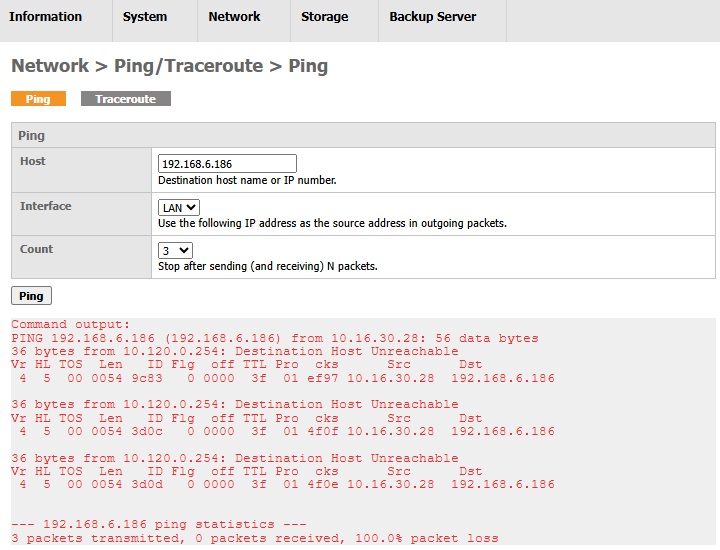Switch to the Traceroute tab
Image resolution: width=720 pixels, height=550 pixels.
126,99
